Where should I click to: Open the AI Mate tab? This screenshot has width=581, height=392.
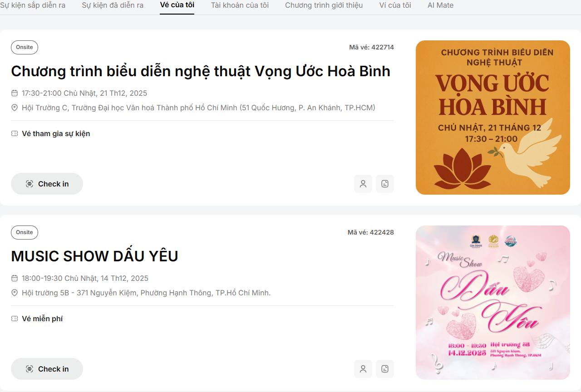click(x=440, y=5)
